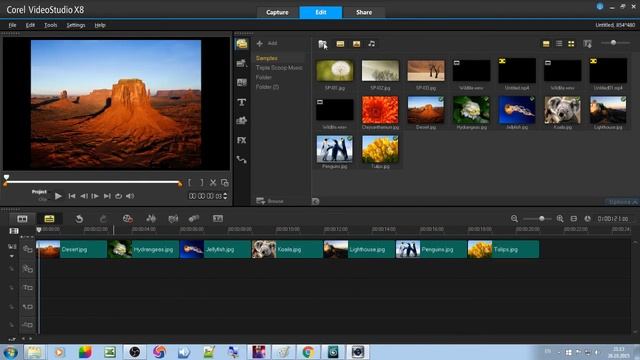This screenshot has height=360, width=640.
Task: Collapse library navigation panel arrow
Action: pyautogui.click(x=316, y=201)
